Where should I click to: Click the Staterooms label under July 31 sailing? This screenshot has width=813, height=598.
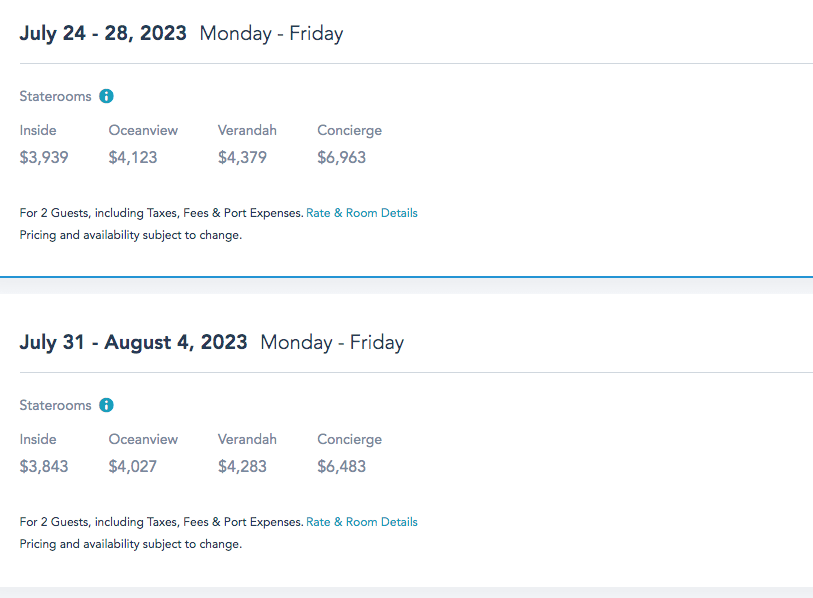tap(55, 406)
